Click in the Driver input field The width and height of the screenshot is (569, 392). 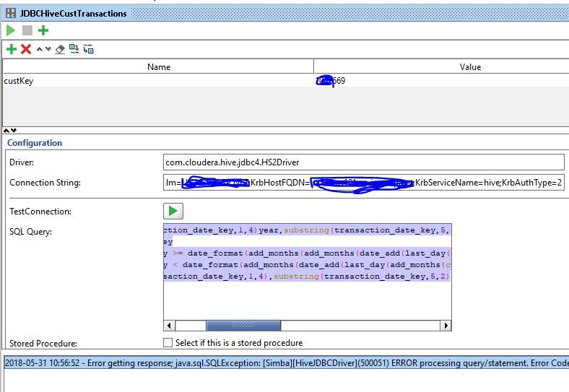tap(364, 162)
